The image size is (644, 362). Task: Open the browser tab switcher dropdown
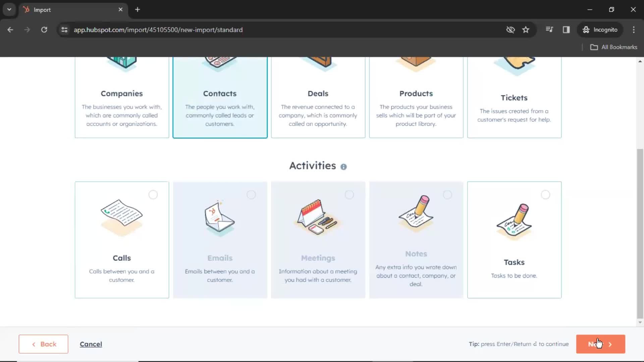coord(9,9)
